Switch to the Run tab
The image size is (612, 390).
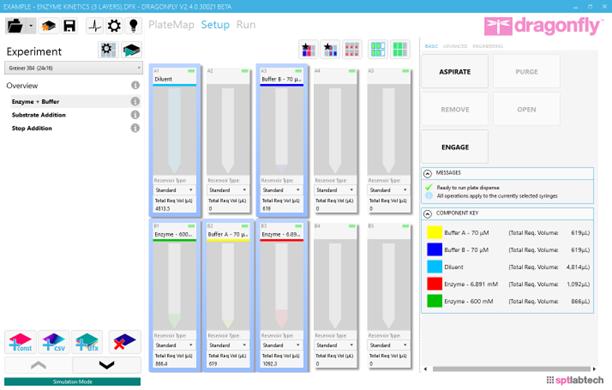click(x=246, y=25)
